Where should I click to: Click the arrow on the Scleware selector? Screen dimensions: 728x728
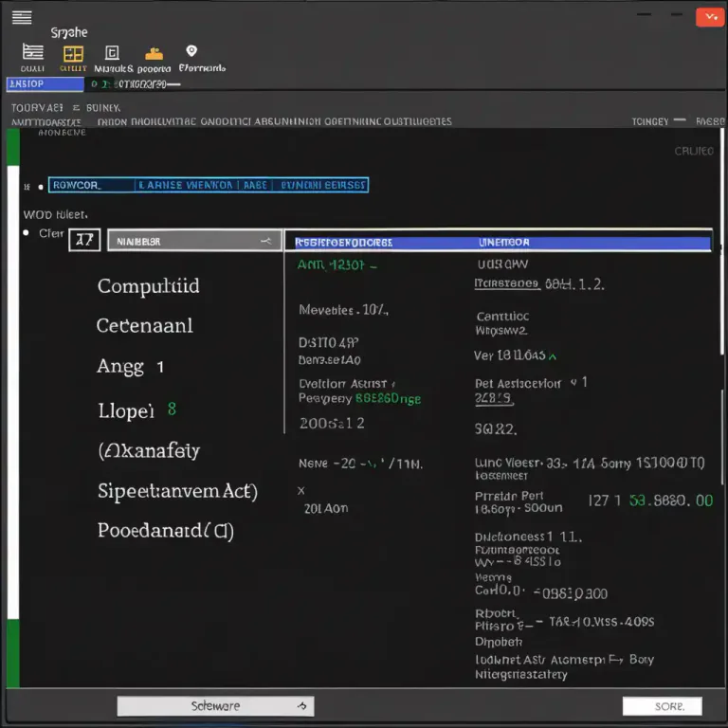[302, 706]
